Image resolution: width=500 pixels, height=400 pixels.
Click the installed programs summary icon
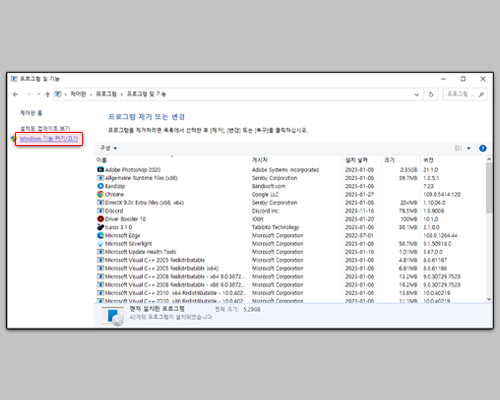click(113, 316)
